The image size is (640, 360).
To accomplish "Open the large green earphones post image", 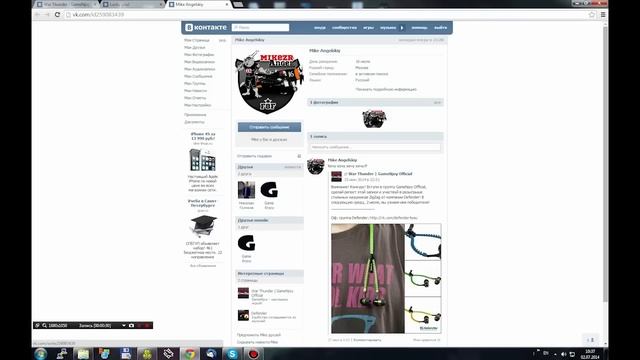I will tap(368, 278).
